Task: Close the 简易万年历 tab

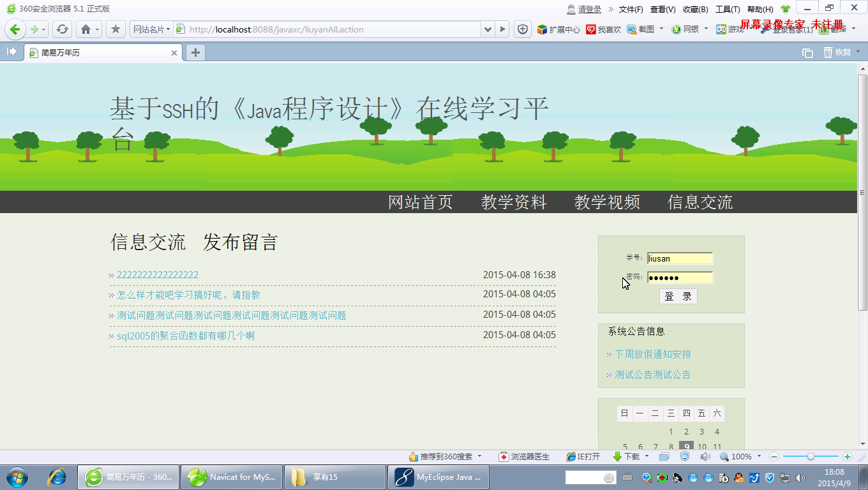Action: (174, 53)
